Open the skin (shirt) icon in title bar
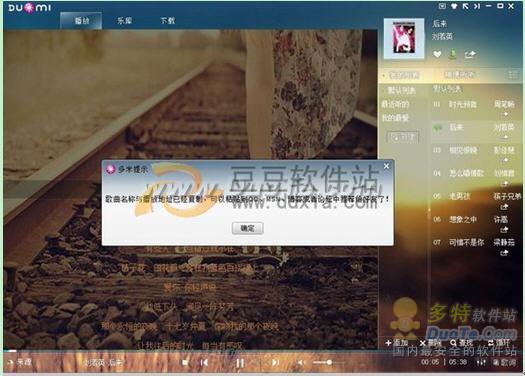525x376 pixels. click(x=454, y=6)
